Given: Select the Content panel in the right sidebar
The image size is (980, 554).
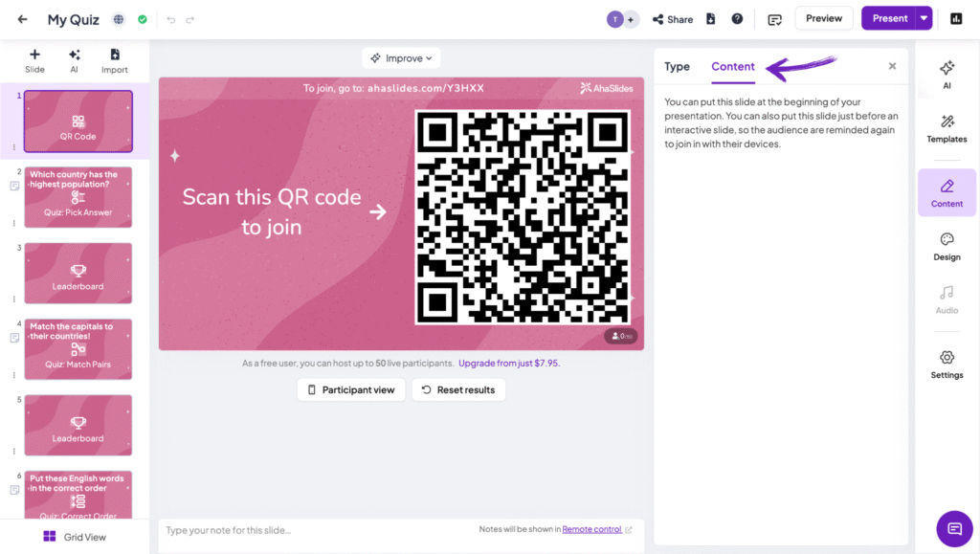Looking at the screenshot, I should [x=947, y=193].
